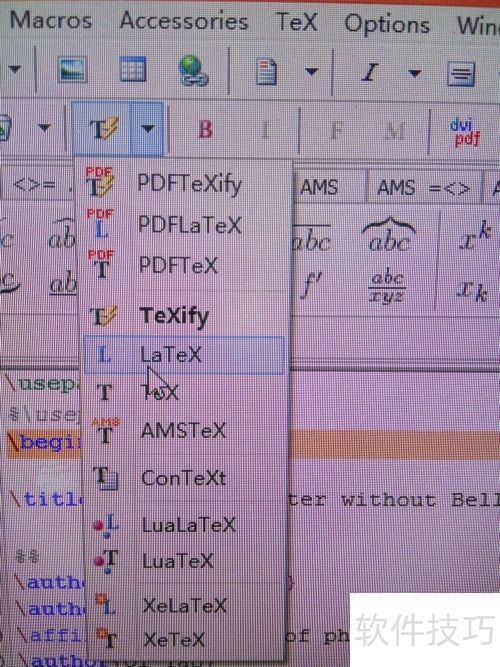500x667 pixels.
Task: Expand dropdown arrow left of TeXify button
Action: point(44,127)
